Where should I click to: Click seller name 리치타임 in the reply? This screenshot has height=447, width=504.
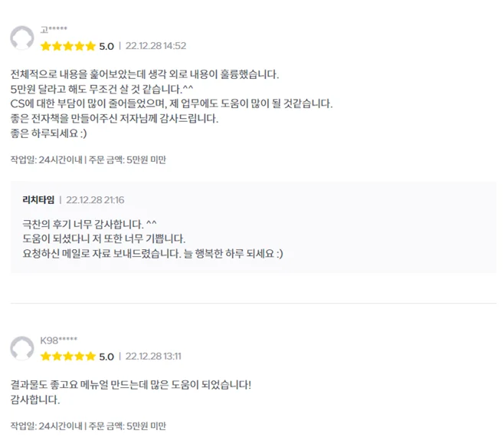(x=38, y=200)
